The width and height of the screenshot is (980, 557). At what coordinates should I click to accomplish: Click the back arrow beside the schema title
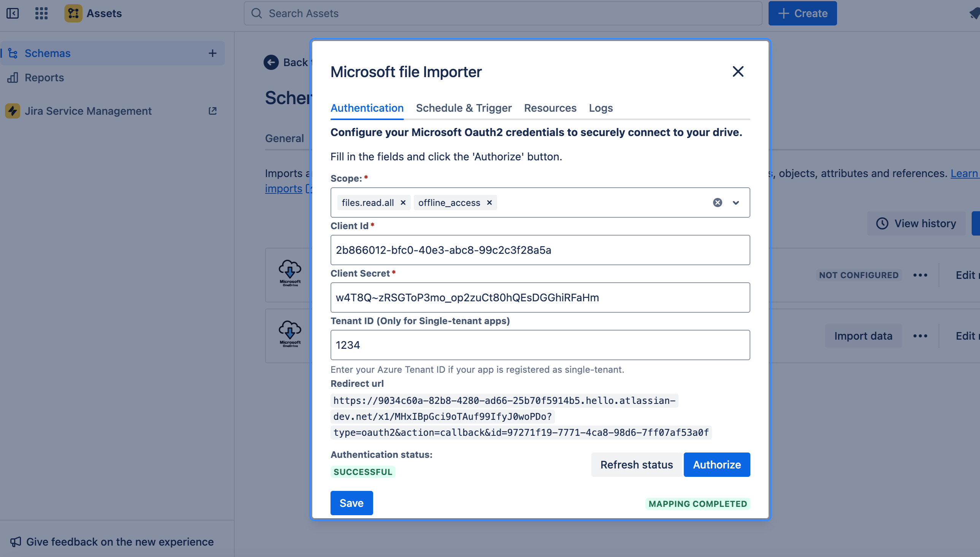(x=272, y=62)
